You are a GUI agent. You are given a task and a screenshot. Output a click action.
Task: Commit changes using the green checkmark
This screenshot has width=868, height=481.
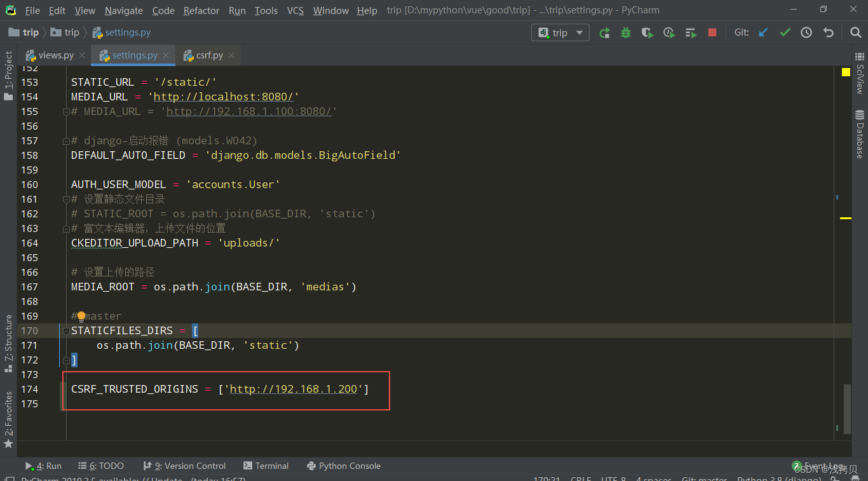785,32
